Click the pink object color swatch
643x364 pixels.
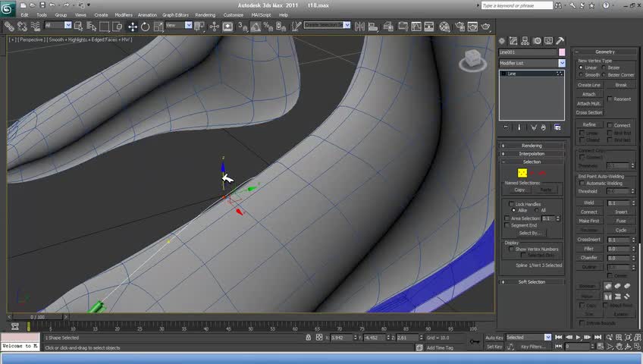(561, 52)
